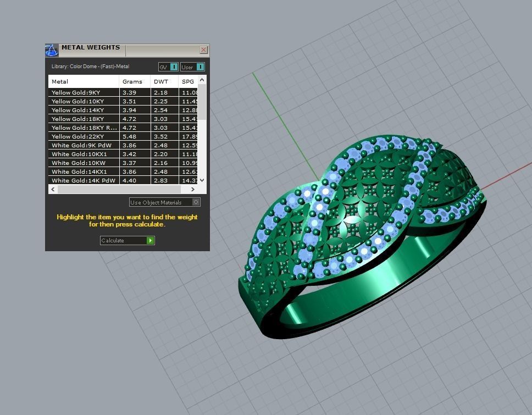
Task: Click the Metal Weights scale icon
Action: click(x=52, y=50)
